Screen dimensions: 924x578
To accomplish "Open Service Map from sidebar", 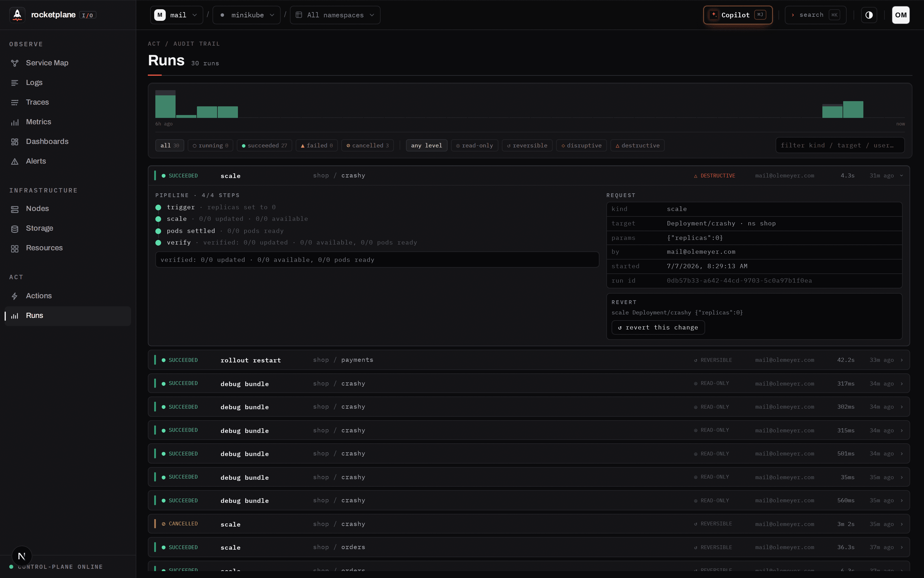I will pos(68,63).
